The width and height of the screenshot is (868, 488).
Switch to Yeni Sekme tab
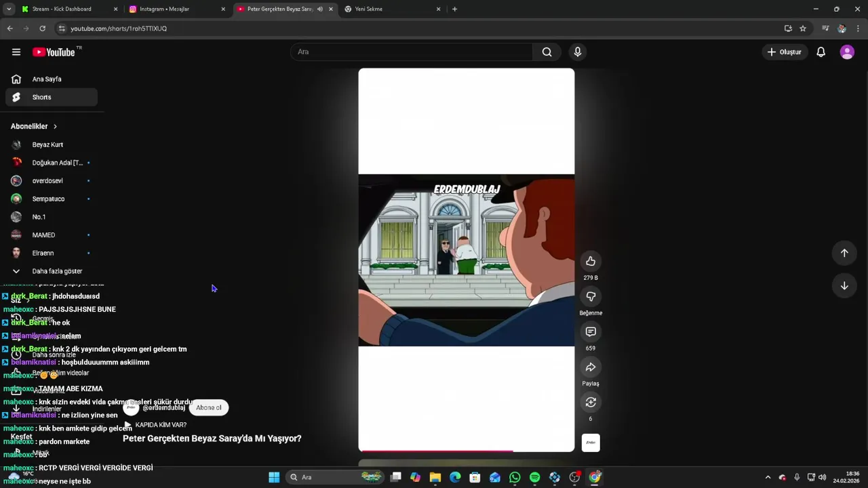pyautogui.click(x=393, y=9)
